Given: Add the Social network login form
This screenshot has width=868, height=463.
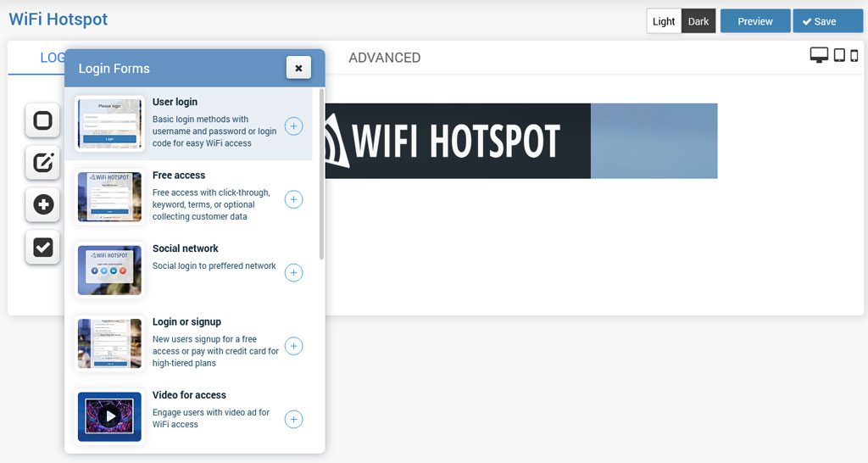Looking at the screenshot, I should [293, 272].
